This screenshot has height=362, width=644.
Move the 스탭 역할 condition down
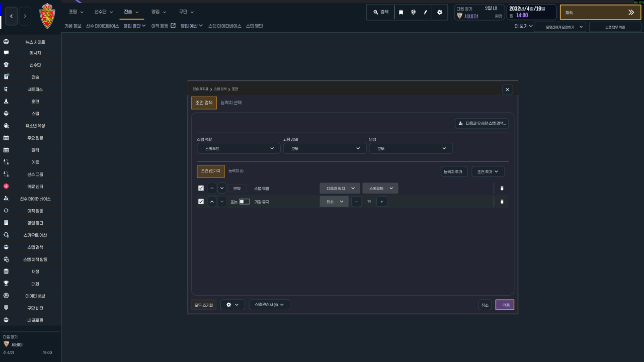(222, 188)
